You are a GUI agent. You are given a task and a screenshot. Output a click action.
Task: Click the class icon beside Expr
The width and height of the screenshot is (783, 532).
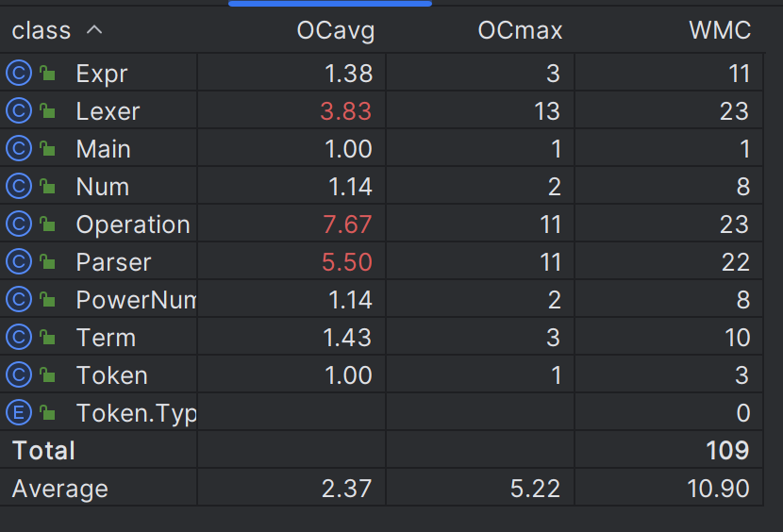pos(19,73)
